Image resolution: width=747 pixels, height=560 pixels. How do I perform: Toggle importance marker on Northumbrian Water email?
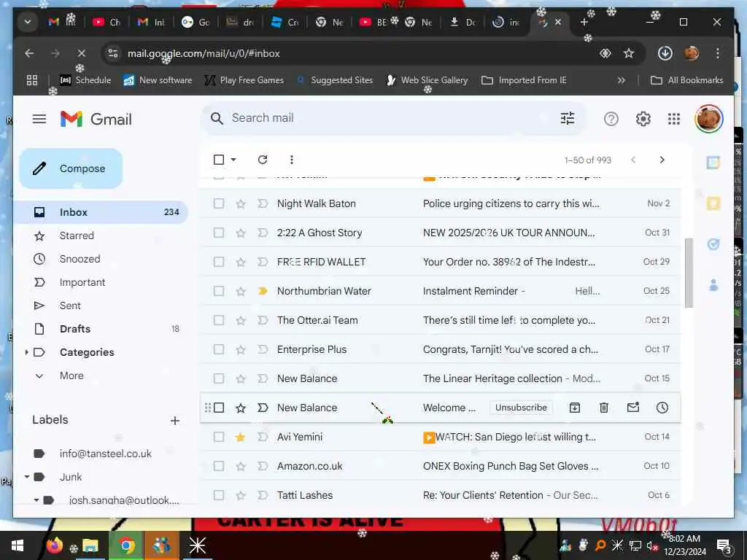(263, 291)
